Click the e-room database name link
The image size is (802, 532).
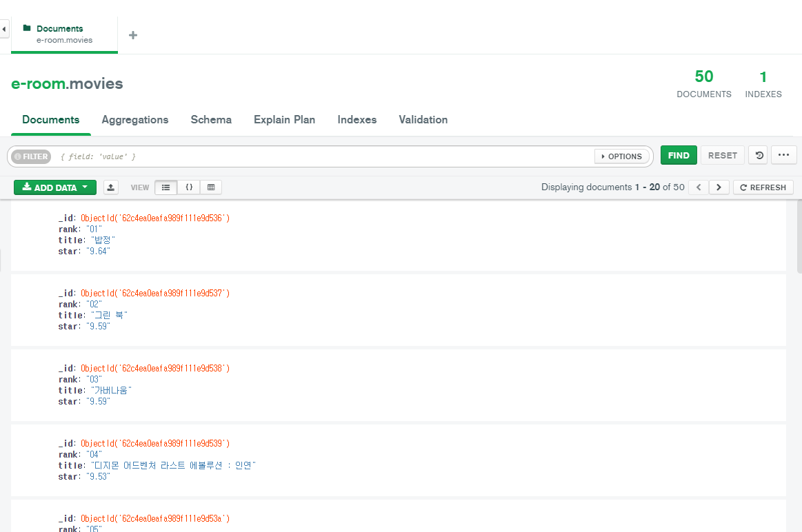(39, 83)
